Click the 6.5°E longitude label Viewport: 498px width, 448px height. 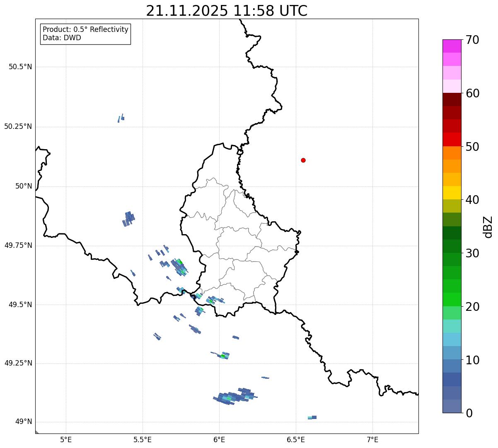(296, 439)
